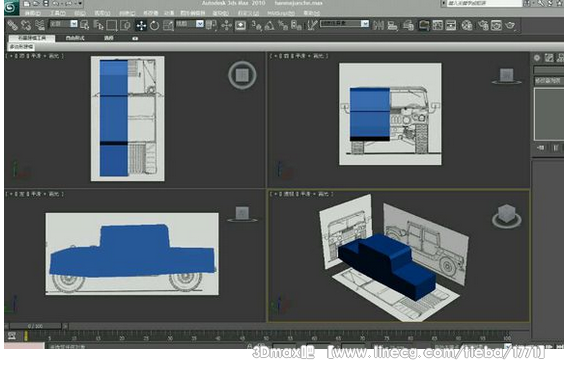Viewport: 574px width, 369px height.
Task: Toggle the Percent Snap icon
Action: (283, 25)
